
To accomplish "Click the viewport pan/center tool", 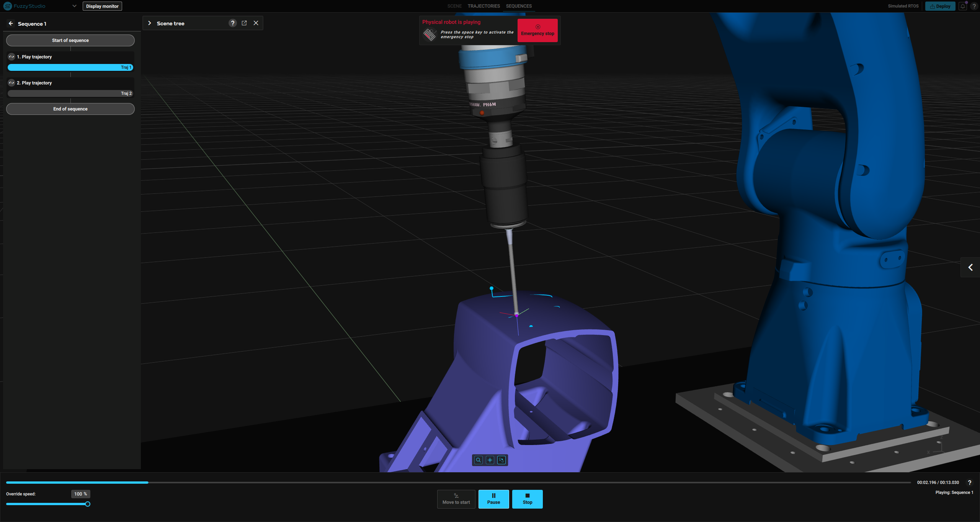I will tap(490, 460).
